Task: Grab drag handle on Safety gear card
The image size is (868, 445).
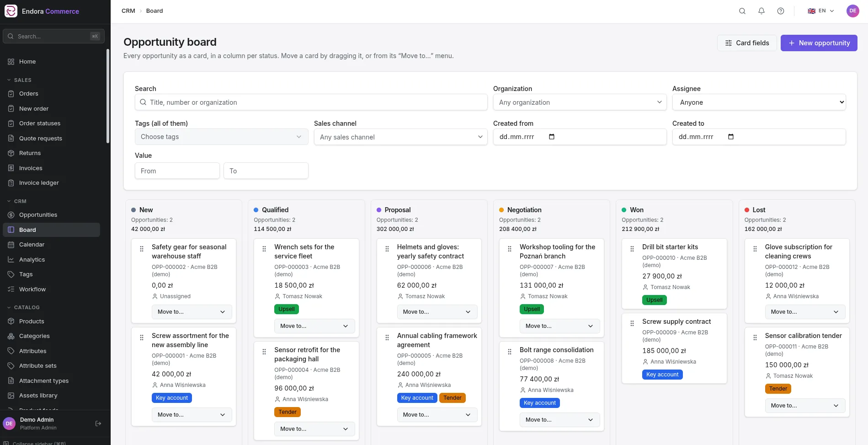Action: pyautogui.click(x=142, y=249)
